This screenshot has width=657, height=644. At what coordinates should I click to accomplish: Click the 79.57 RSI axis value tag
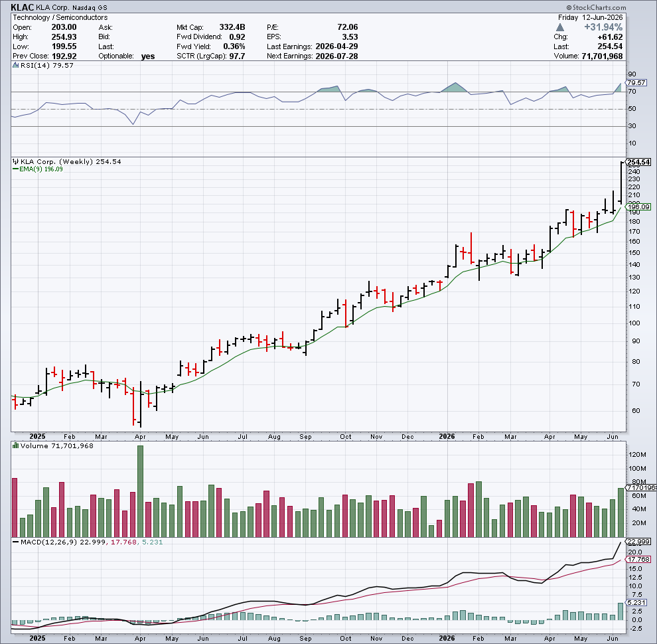(636, 83)
